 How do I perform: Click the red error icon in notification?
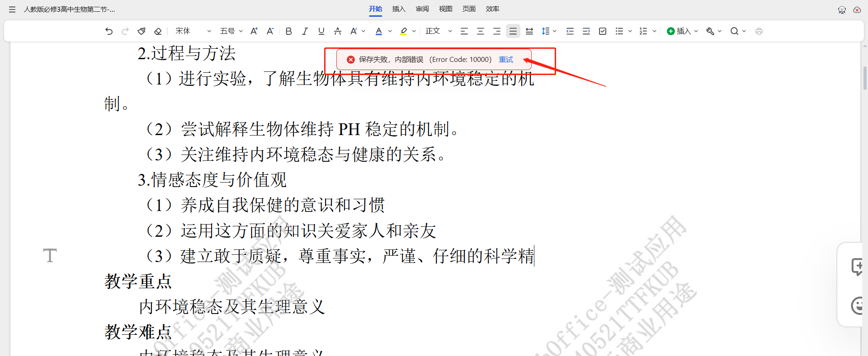coord(351,60)
